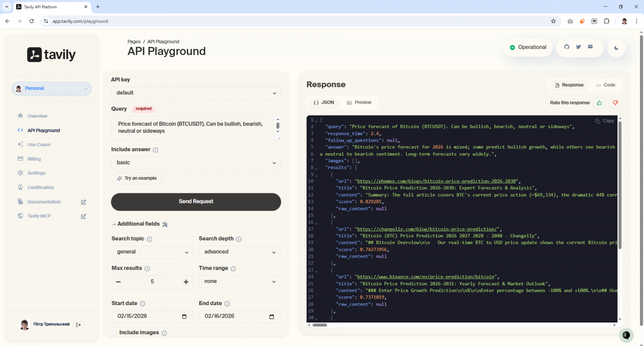The image size is (644, 346).
Task: Click the Include answer info icon
Action: [x=156, y=150]
